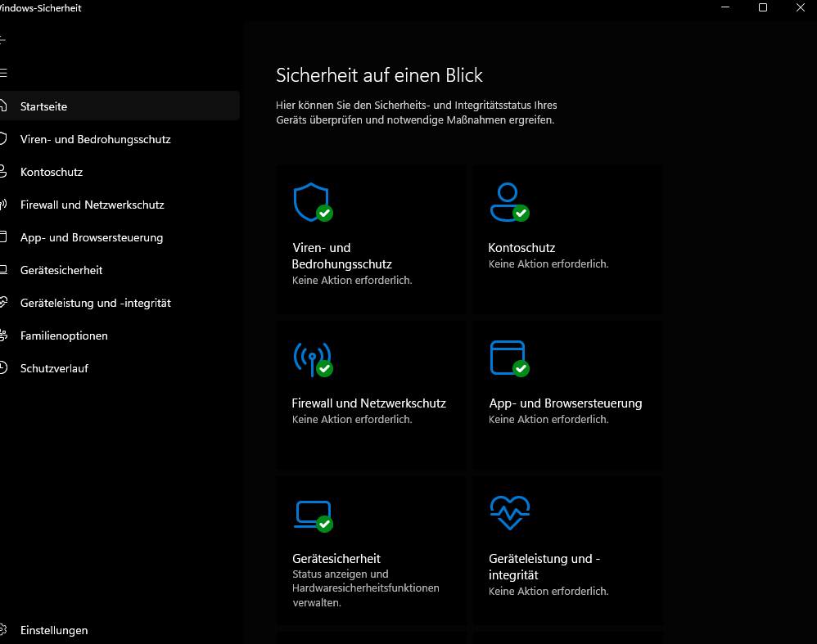This screenshot has height=644, width=817.
Task: Click 'Status anzeigen und Hardwaresicherheitsfunktionen verwalten' text
Action: click(366, 588)
